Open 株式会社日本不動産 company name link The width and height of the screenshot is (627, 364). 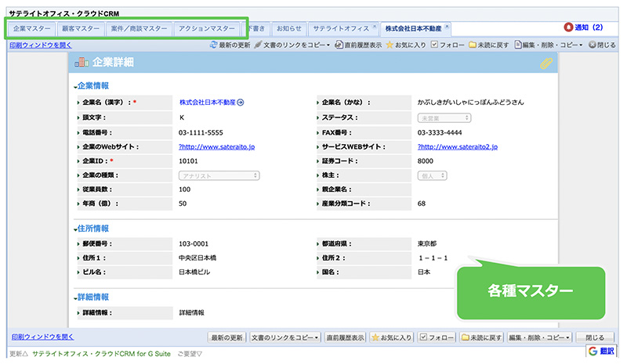[x=207, y=103]
